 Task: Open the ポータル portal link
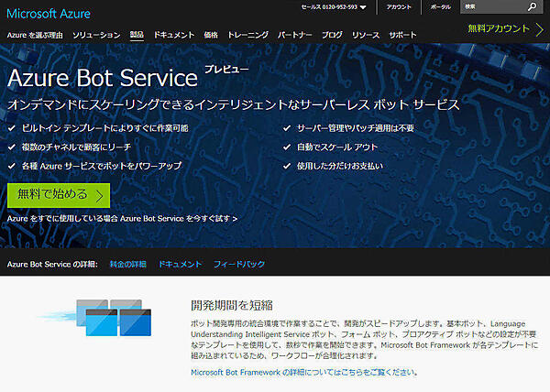point(441,7)
